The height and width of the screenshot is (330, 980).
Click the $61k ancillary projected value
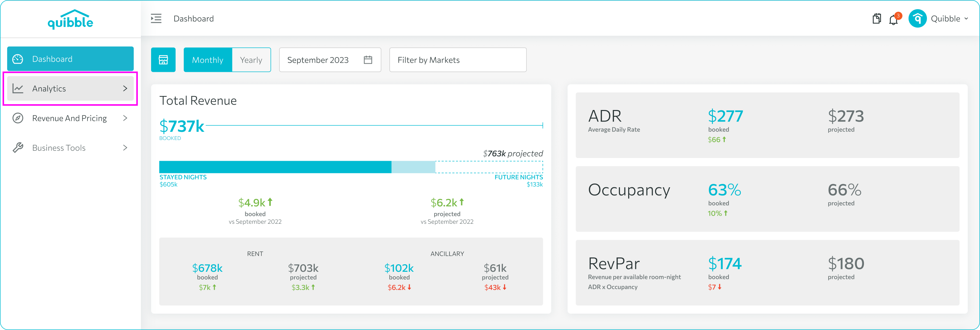pos(495,268)
